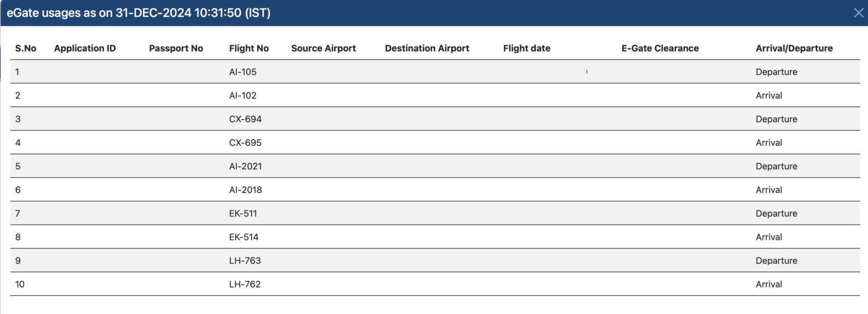
Task: Click the Passport No column header
Action: (176, 49)
